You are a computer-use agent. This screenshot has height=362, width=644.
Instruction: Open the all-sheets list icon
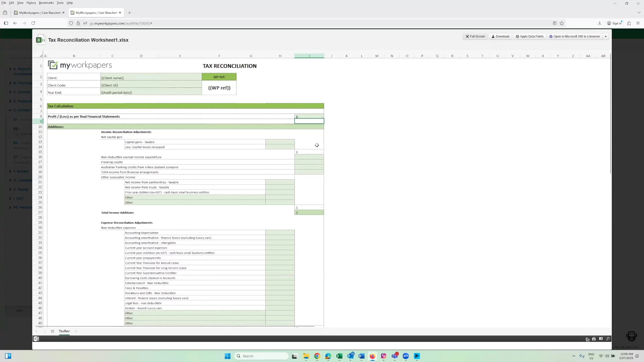point(52,331)
